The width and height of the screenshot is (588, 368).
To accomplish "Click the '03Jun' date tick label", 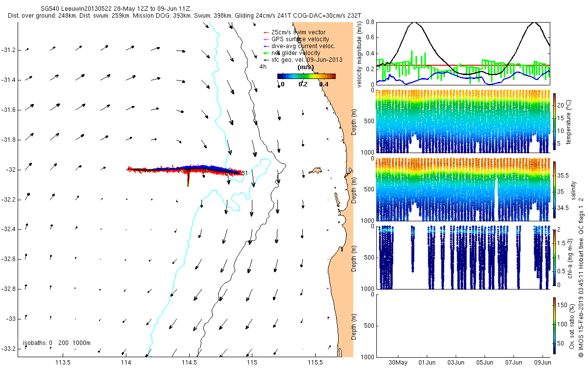I will coord(456,363).
